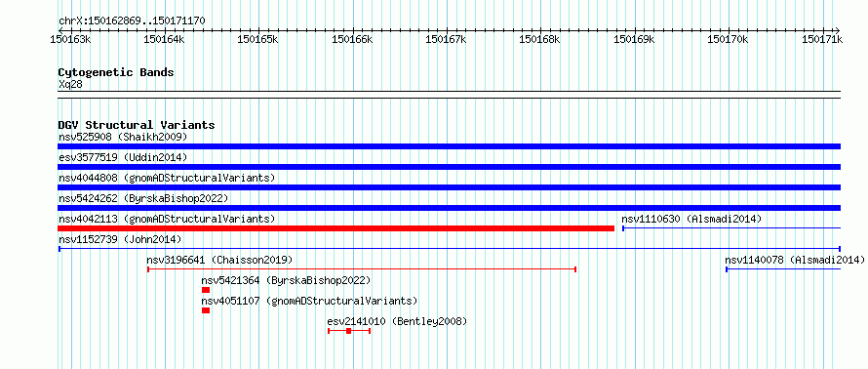Click the nsv1152739 (John2014) thin blue line
The width and height of the screenshot is (868, 369).
click(449, 249)
